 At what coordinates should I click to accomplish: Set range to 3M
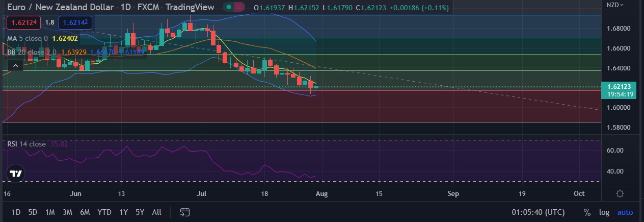pos(67,212)
